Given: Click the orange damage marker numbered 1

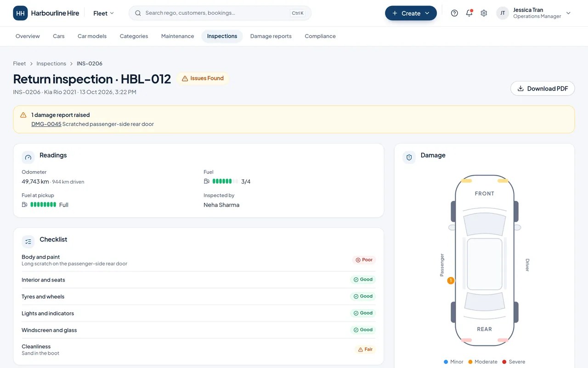Looking at the screenshot, I should [x=451, y=281].
